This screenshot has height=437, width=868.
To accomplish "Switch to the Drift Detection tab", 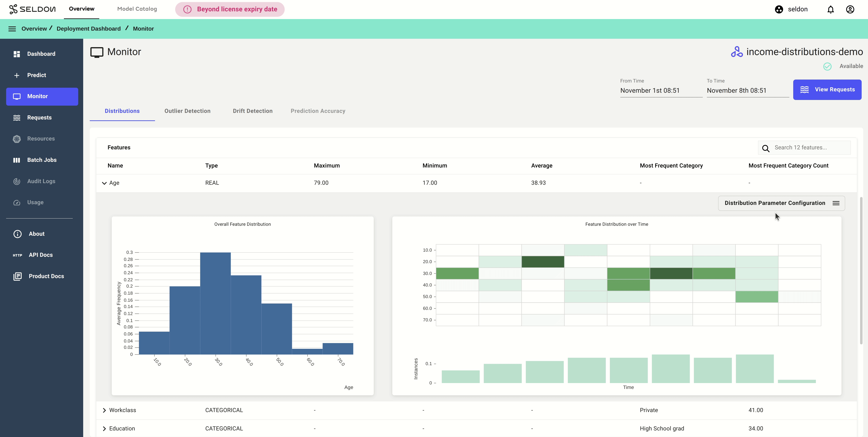I will pos(252,110).
